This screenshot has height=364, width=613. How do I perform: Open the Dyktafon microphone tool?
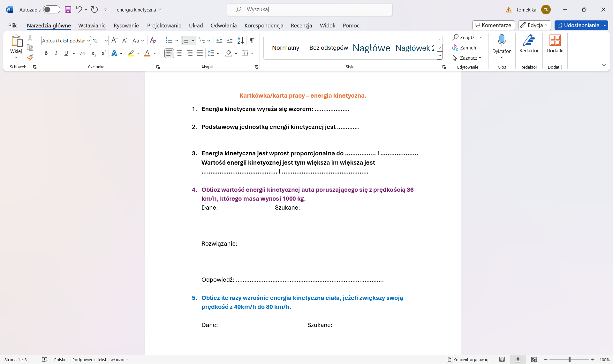tap(502, 41)
